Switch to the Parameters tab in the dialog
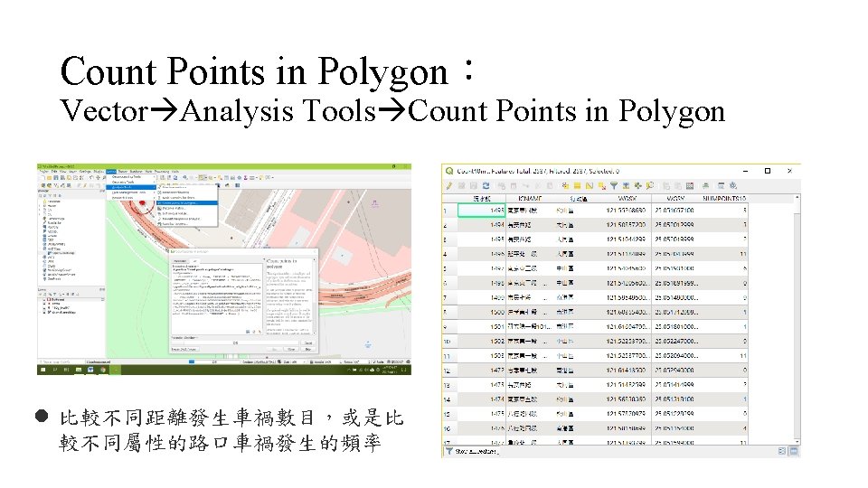Image resolution: width=868 pixels, height=488 pixels. click(x=180, y=261)
